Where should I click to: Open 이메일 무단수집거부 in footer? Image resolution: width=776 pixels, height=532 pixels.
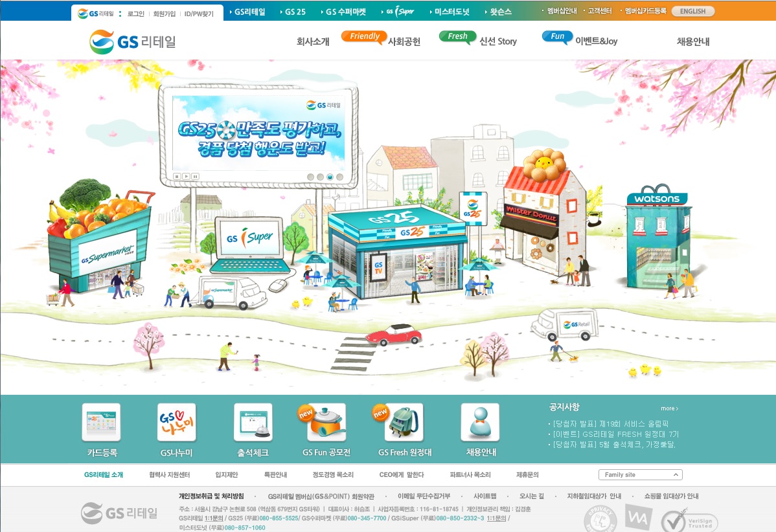(424, 496)
